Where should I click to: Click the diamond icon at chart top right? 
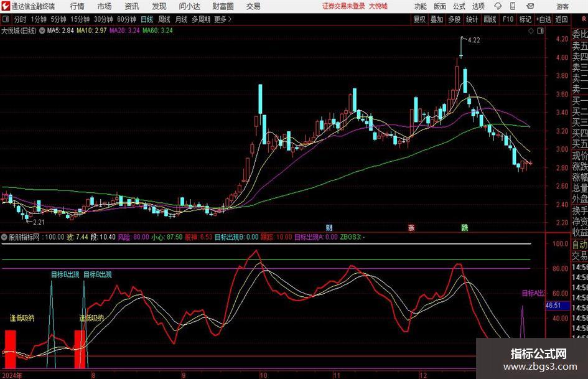531,31
